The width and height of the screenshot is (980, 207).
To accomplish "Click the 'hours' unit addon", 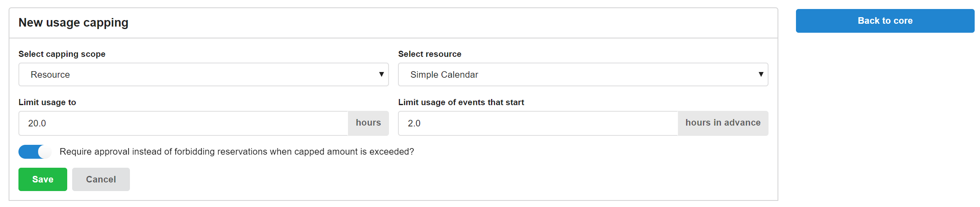I will point(368,123).
